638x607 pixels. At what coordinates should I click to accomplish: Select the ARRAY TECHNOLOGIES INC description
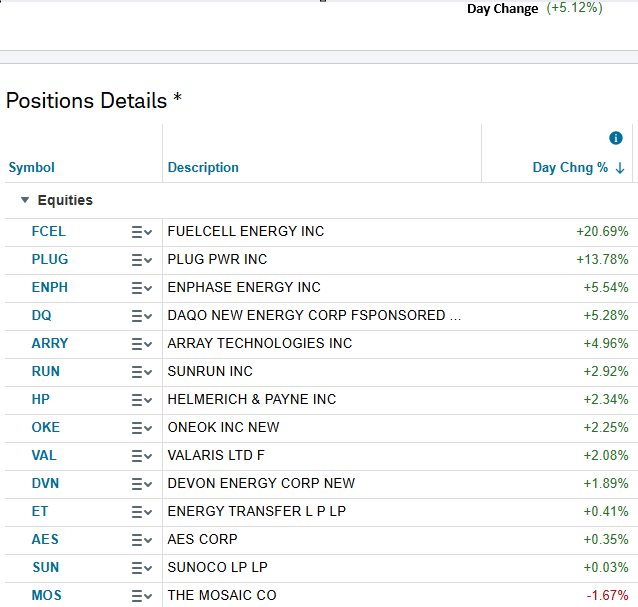tap(260, 343)
